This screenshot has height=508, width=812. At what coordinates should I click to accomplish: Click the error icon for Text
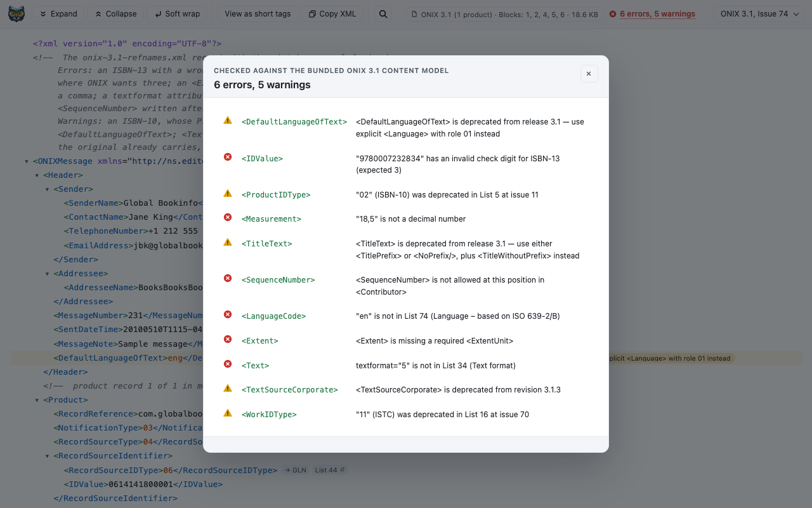coord(228,364)
